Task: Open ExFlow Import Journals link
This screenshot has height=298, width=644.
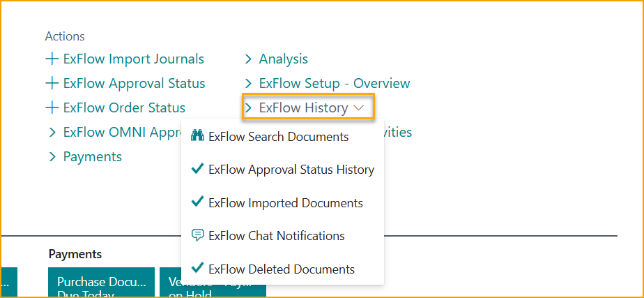Action: [x=134, y=59]
